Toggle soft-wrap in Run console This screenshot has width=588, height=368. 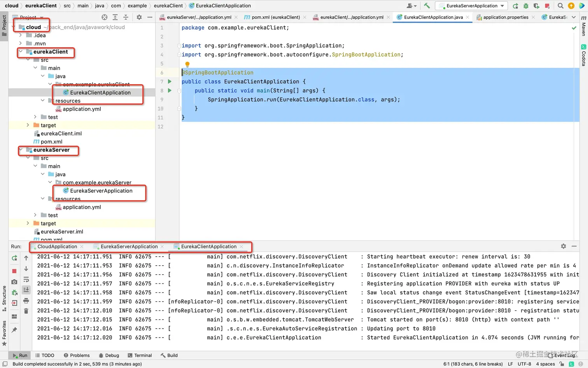(x=26, y=280)
